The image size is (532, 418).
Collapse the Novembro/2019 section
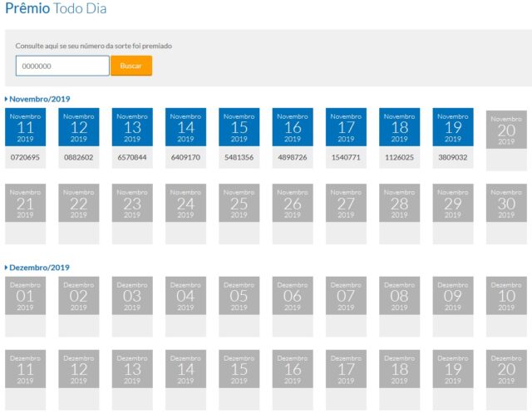click(x=39, y=99)
